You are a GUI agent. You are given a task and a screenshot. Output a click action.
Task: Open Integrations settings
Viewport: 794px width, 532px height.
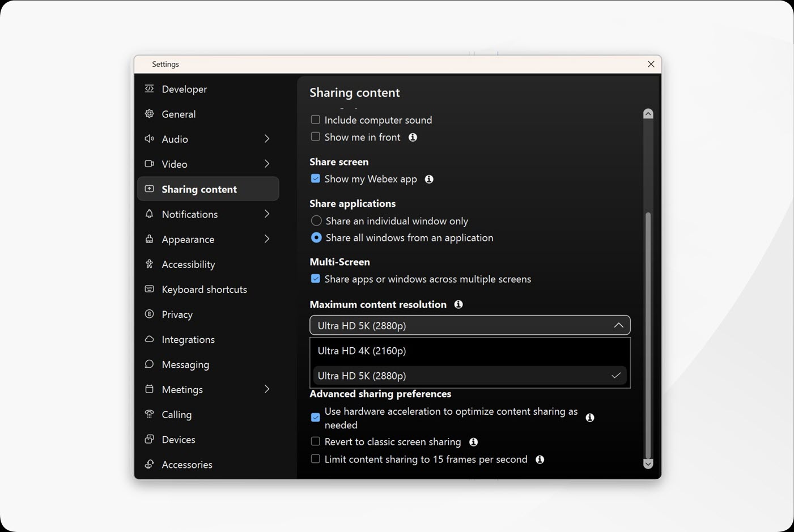click(208, 339)
